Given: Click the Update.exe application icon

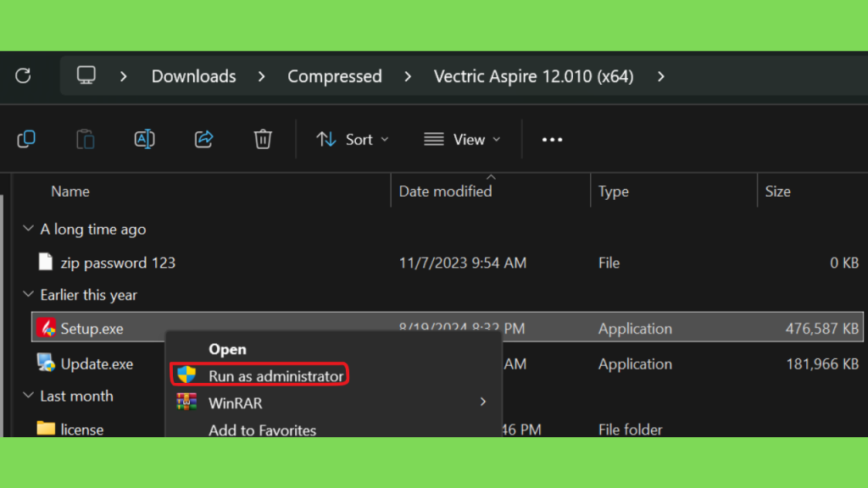Looking at the screenshot, I should 46,363.
